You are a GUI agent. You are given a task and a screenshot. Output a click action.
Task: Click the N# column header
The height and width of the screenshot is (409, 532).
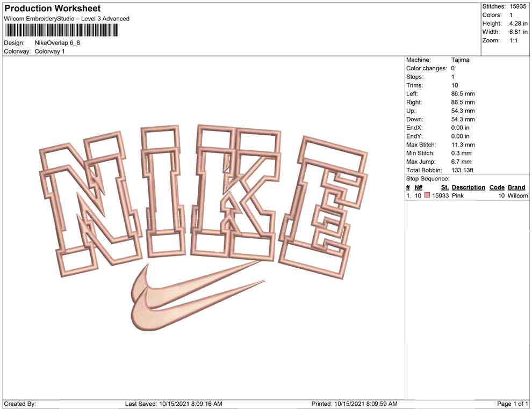coord(418,187)
